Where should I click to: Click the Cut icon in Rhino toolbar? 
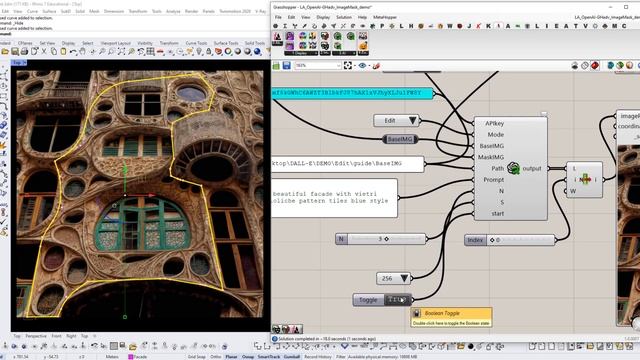[x=44, y=52]
